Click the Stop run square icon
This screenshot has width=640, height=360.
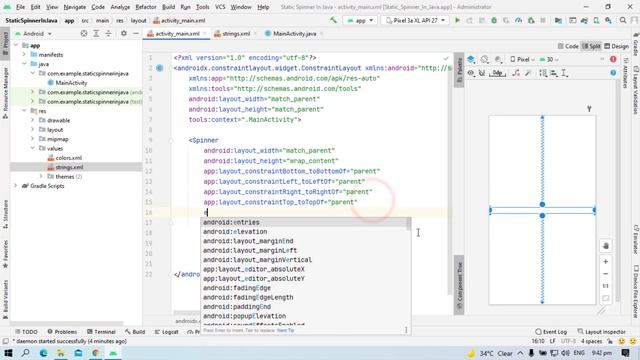tap(543, 20)
